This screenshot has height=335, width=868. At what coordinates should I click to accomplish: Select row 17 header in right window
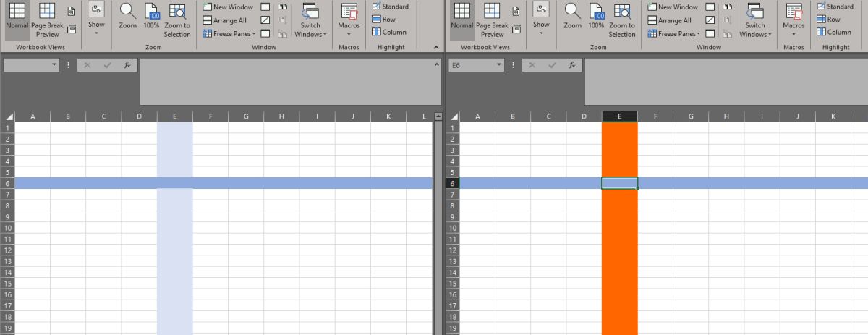tap(452, 306)
